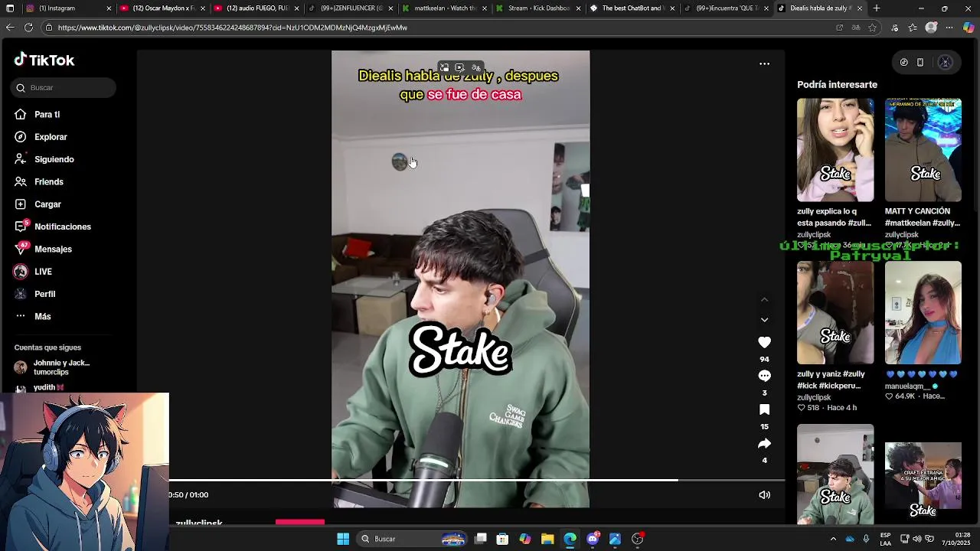The height and width of the screenshot is (551, 980).
Task: Open the Explorar page
Action: 51,137
